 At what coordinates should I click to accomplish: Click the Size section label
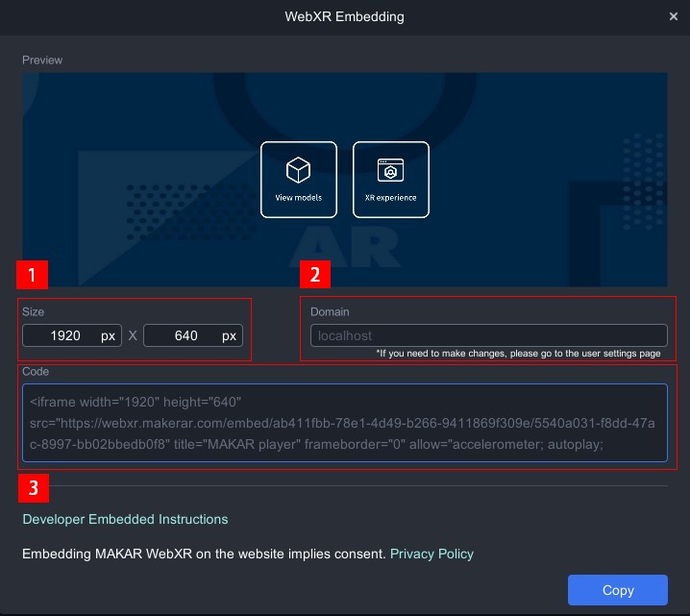[x=34, y=312]
